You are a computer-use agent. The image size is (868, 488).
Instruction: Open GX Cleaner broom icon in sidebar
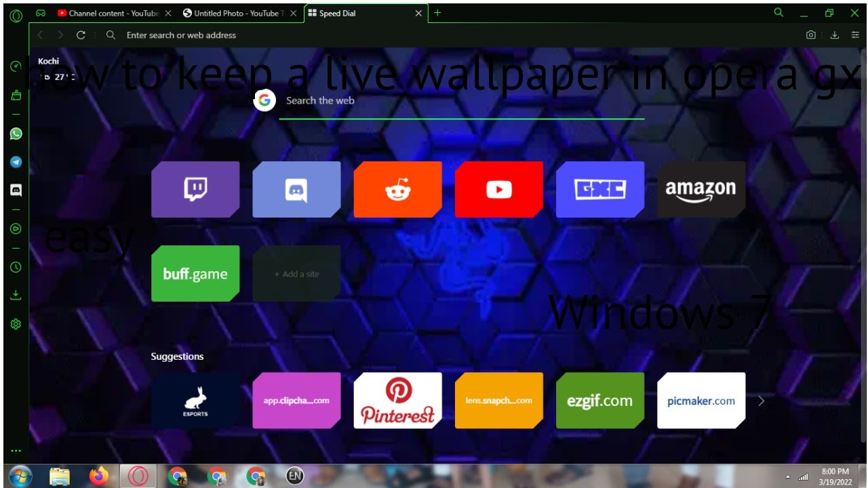tap(16, 96)
